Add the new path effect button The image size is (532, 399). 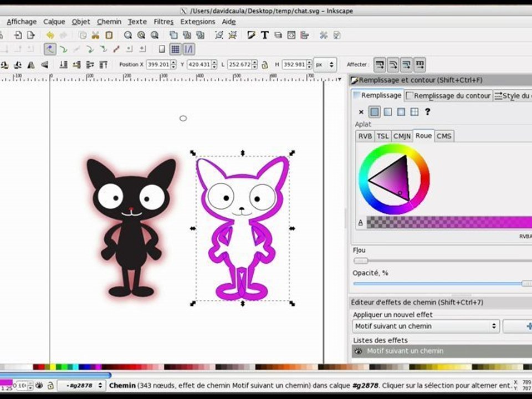(518, 326)
